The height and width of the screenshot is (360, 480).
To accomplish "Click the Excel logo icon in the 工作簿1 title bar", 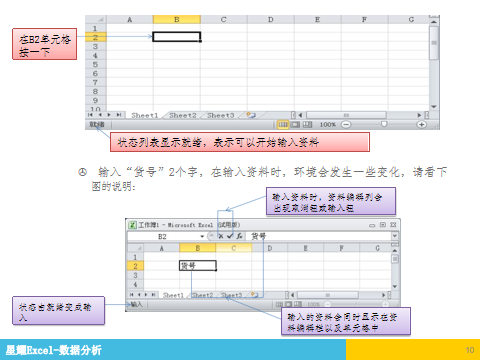I will point(132,225).
